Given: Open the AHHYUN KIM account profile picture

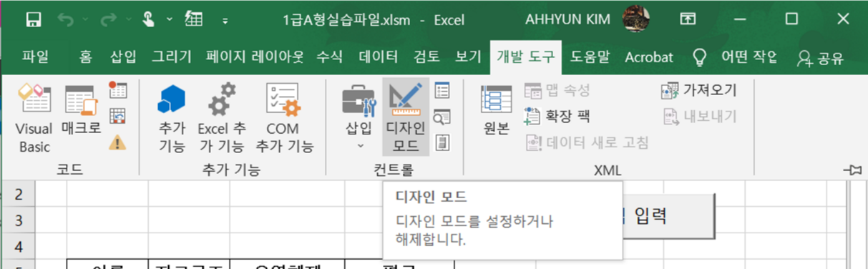Looking at the screenshot, I should point(635,19).
